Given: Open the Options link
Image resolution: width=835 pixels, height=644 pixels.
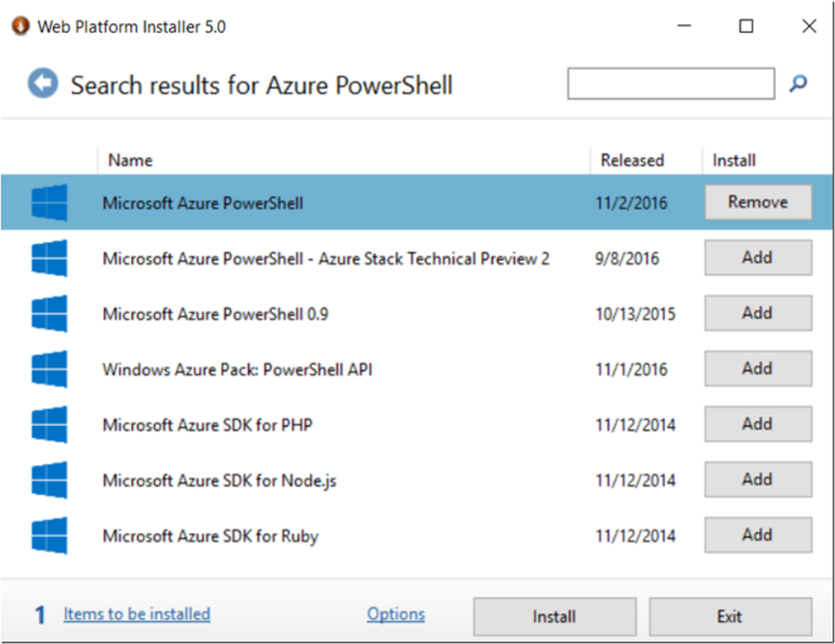Looking at the screenshot, I should [x=396, y=614].
